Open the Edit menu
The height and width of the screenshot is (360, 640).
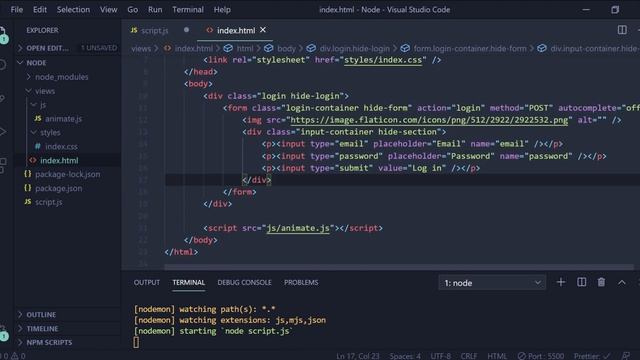[x=40, y=9]
